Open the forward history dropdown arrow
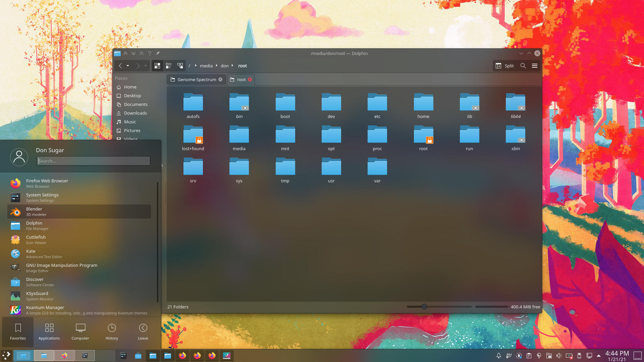644x362 pixels. click(x=145, y=66)
